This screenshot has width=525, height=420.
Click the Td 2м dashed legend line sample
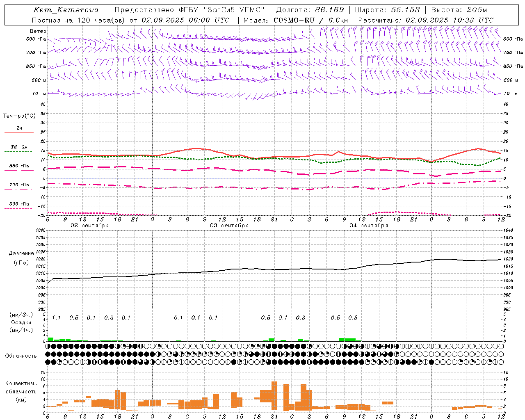tap(18, 151)
